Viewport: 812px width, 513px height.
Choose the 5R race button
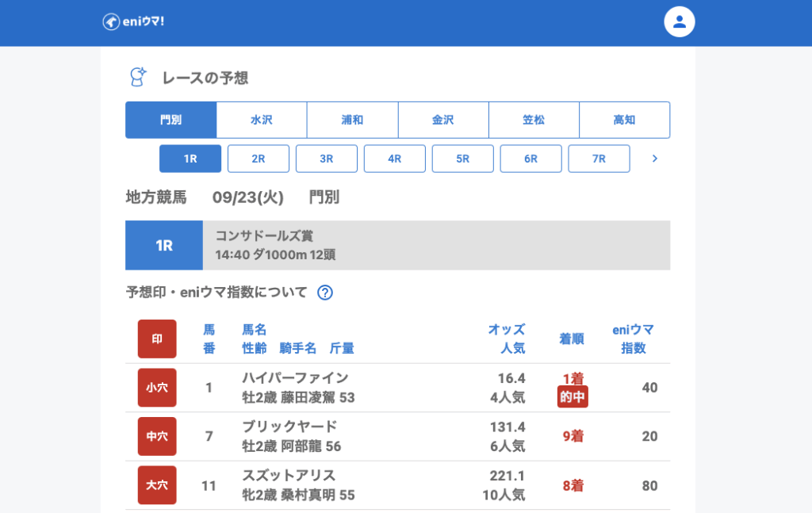click(462, 159)
